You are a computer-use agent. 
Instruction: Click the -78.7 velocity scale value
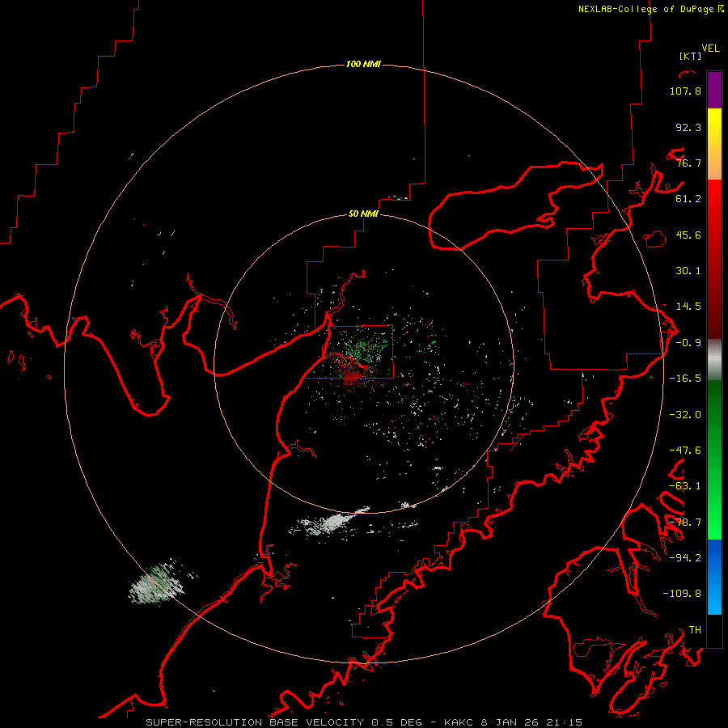685,523
